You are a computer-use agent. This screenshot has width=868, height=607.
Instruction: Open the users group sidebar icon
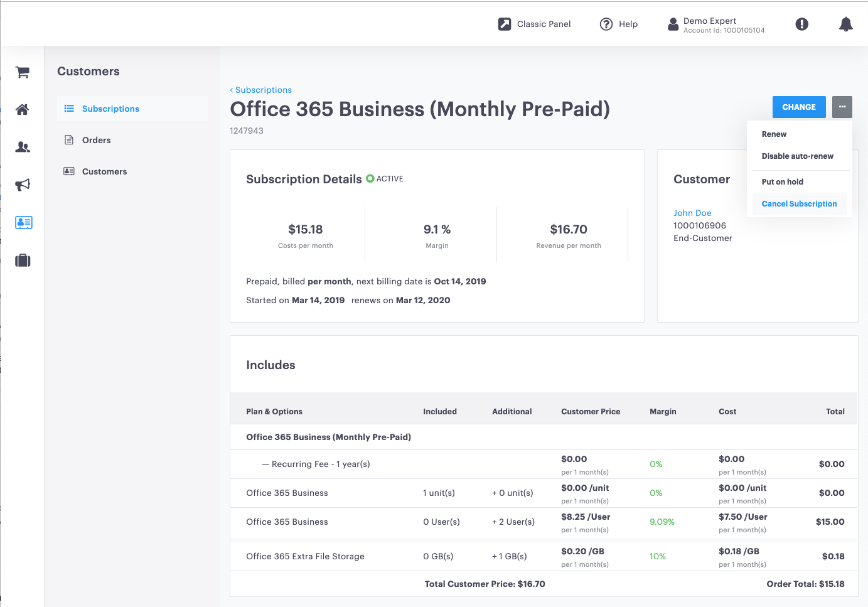click(x=23, y=148)
